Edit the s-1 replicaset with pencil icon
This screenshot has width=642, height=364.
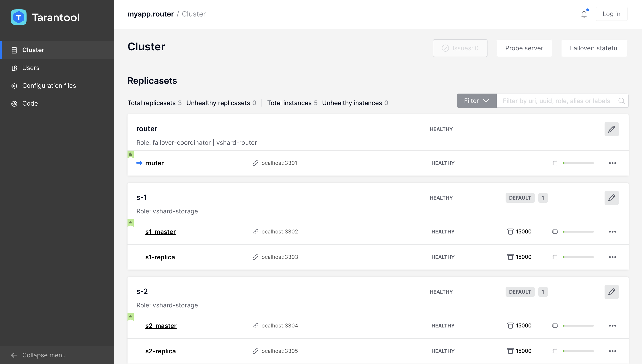click(x=611, y=198)
